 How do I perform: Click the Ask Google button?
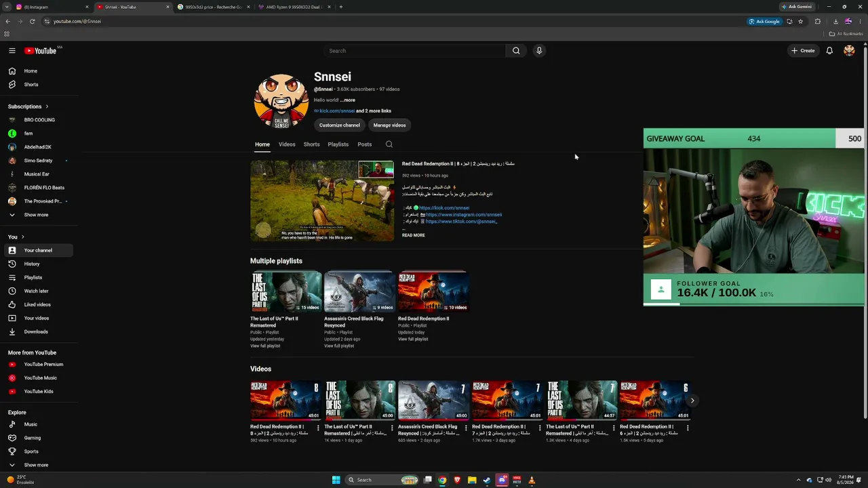764,21
